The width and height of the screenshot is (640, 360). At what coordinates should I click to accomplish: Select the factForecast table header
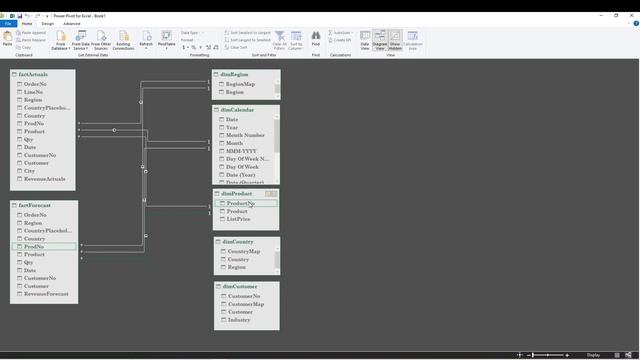44,205
